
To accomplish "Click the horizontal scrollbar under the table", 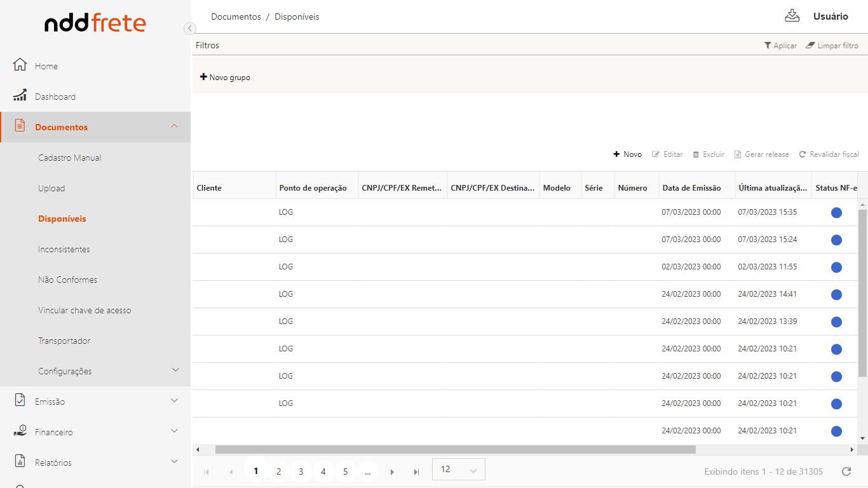I will point(455,449).
